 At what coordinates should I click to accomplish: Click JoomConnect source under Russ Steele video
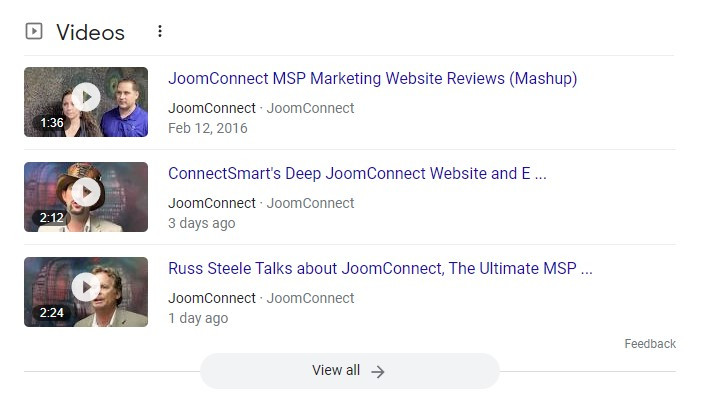pos(212,298)
